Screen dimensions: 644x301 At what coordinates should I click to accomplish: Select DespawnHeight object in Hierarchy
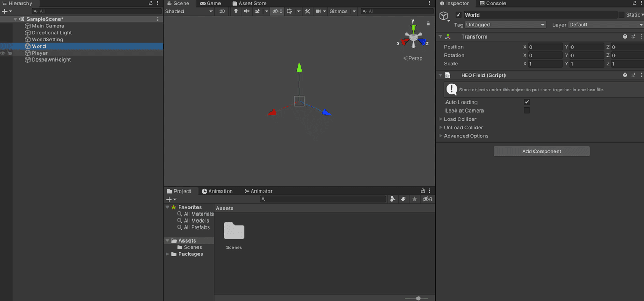[51, 60]
